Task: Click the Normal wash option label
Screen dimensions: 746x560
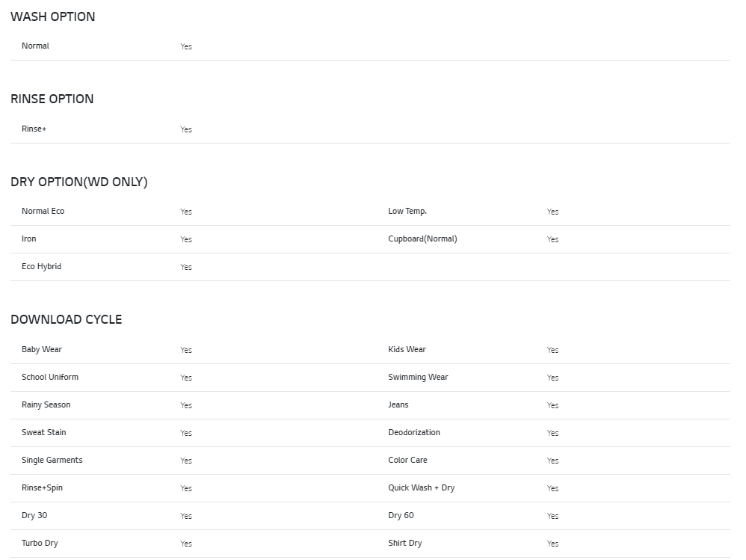Action: pos(35,46)
